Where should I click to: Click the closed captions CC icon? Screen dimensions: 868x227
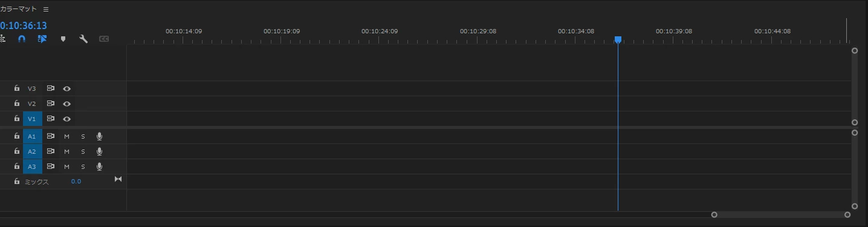[104, 39]
